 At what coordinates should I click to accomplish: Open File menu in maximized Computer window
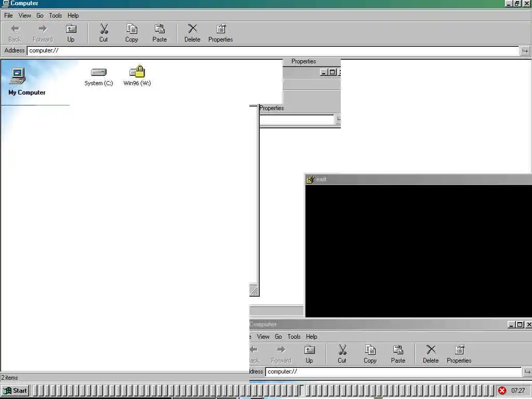pos(8,16)
